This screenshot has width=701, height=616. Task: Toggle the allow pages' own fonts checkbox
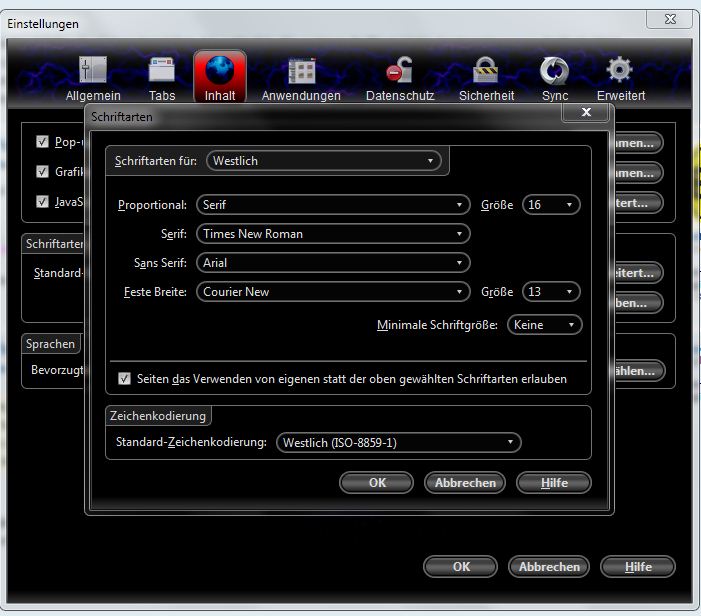tap(125, 379)
